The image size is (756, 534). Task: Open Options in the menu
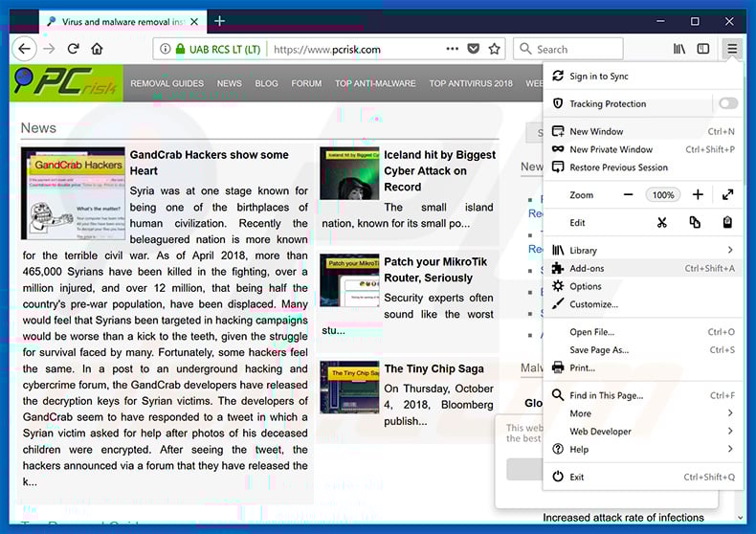tap(643, 286)
